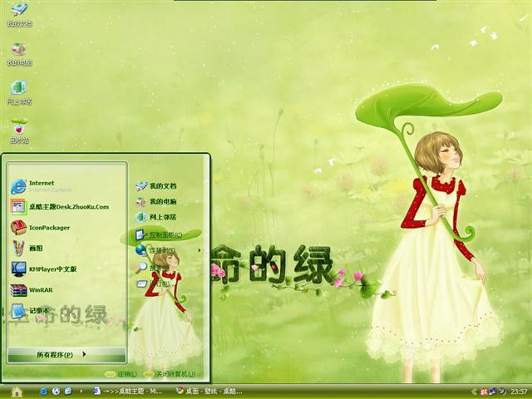Select 网上邻居 in the Start menu's right column

[x=157, y=217]
